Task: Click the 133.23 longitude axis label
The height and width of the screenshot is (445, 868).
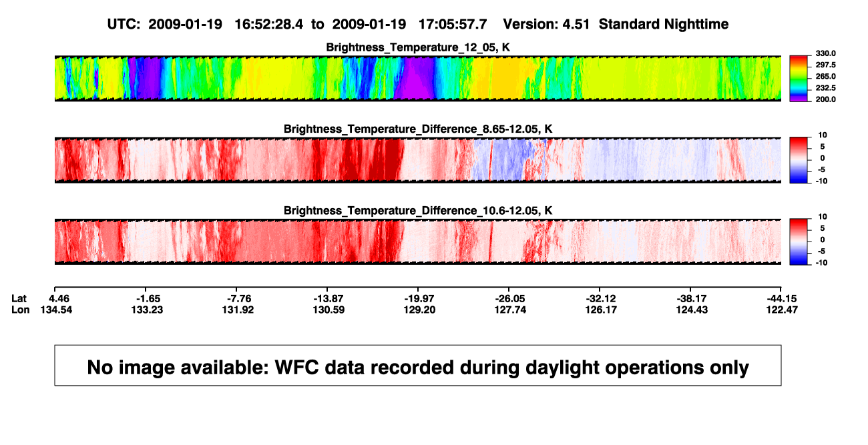Action: (x=146, y=310)
